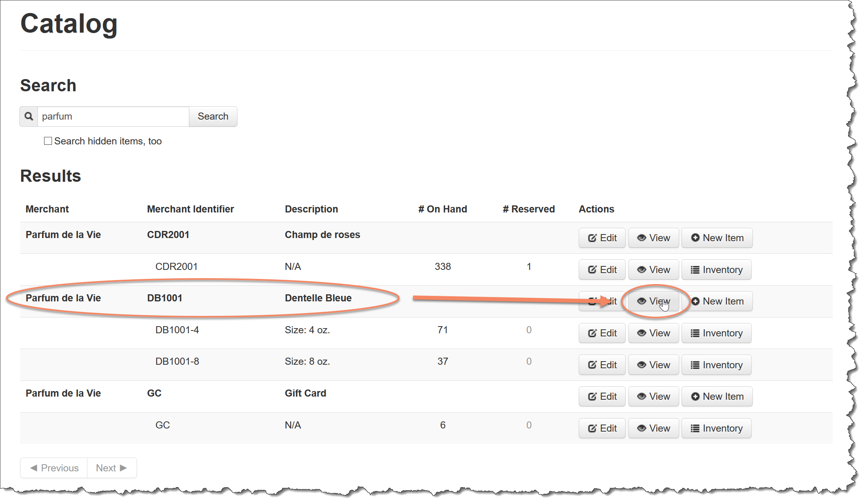Edit the CDR2001 Champ de roses product
The width and height of the screenshot is (865, 504).
(x=602, y=238)
